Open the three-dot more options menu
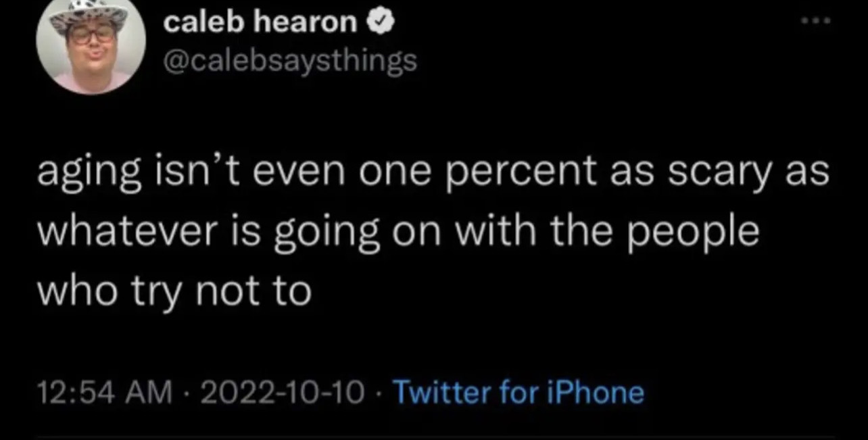 pos(816,21)
